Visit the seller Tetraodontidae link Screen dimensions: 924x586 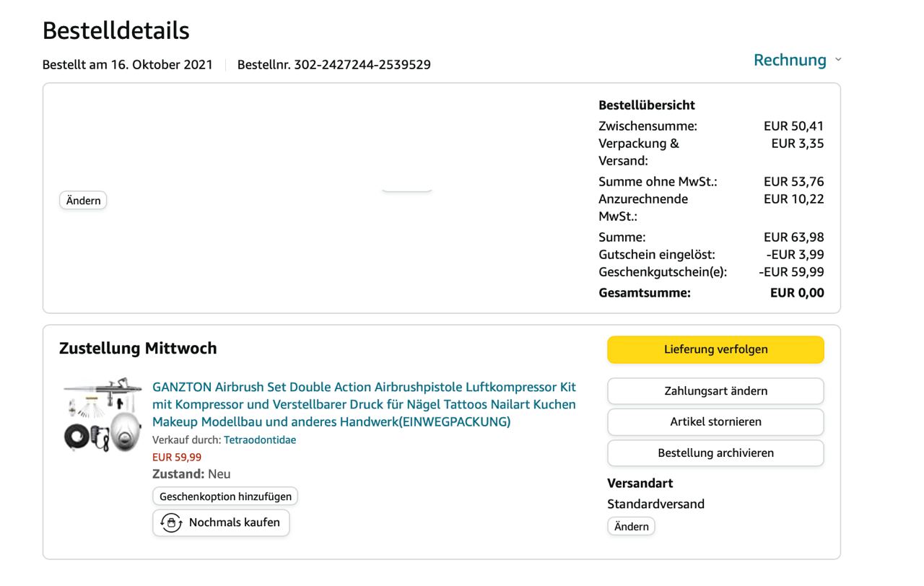[260, 439]
